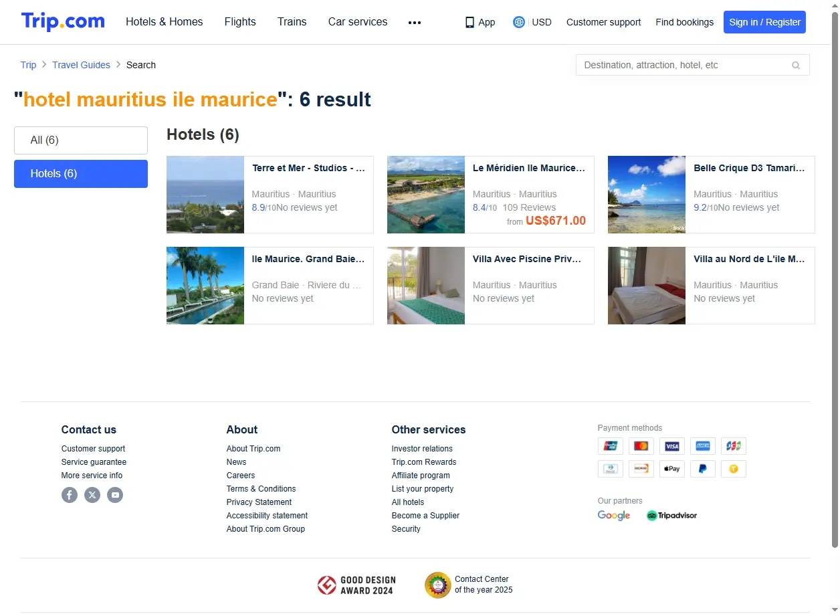
Task: Open footer Privacy Statement link
Action: (x=259, y=502)
